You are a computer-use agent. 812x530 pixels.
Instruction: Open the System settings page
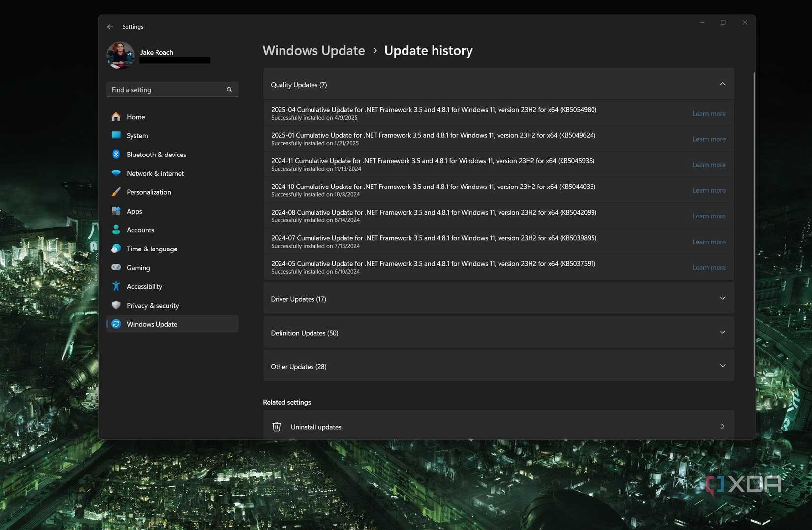(x=172, y=135)
